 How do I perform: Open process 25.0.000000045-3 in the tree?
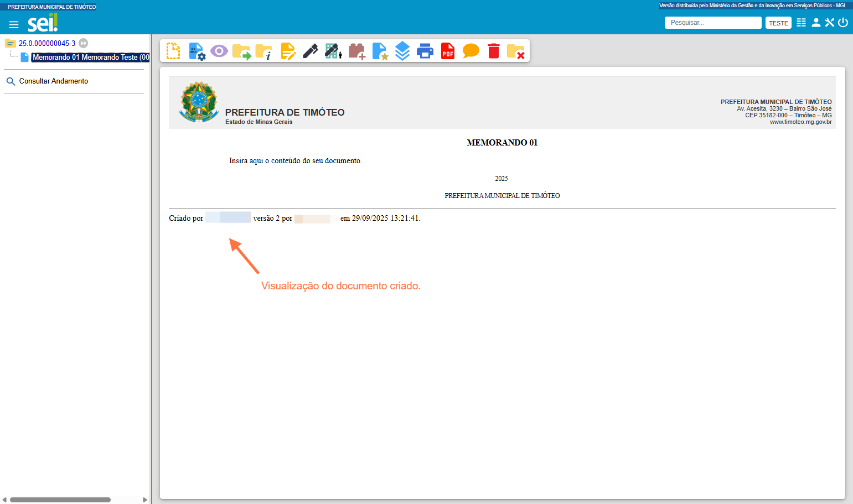47,43
